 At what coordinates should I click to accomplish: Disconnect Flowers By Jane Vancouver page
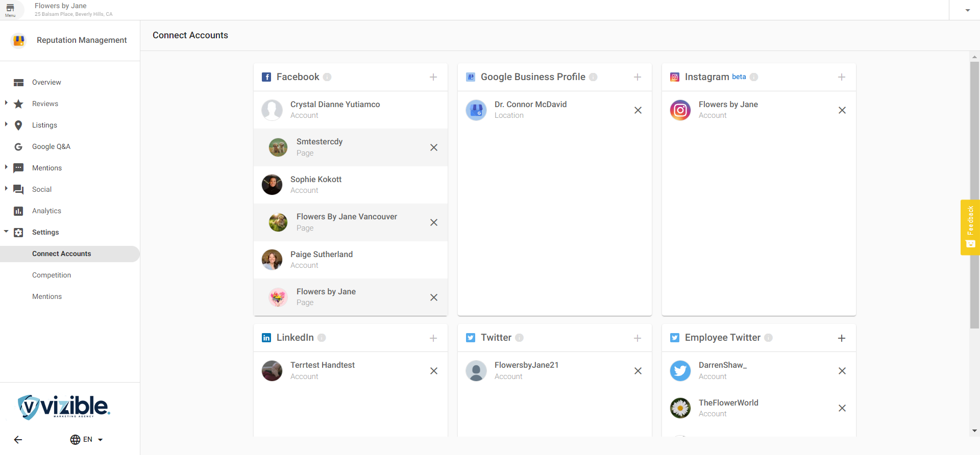click(434, 222)
